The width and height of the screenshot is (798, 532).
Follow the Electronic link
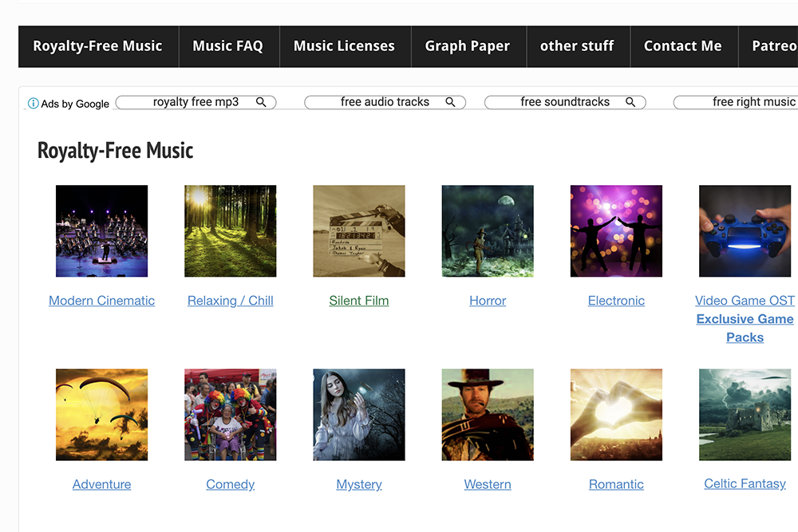click(616, 301)
